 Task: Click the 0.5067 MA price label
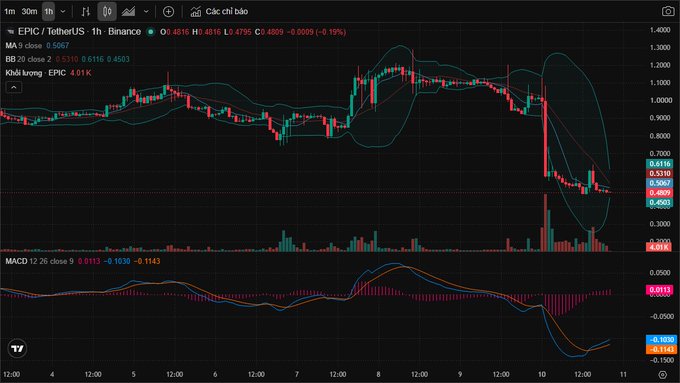point(659,183)
